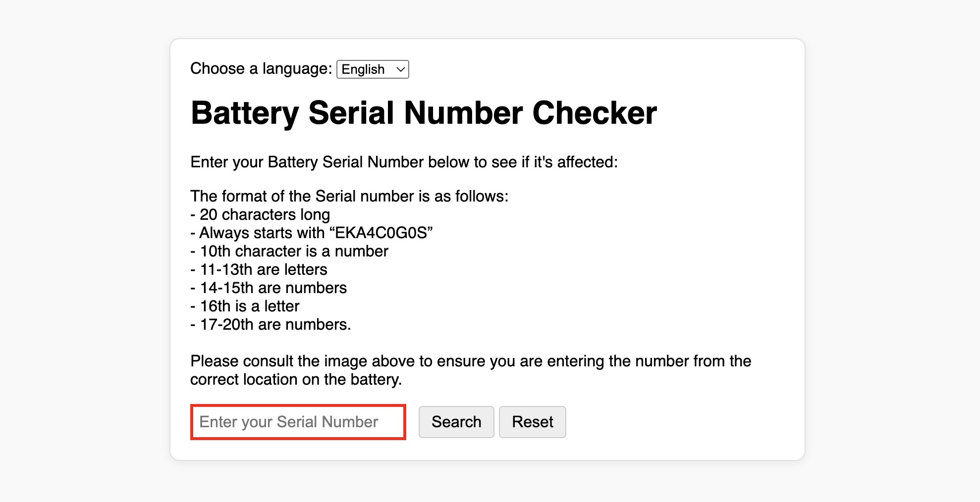This screenshot has height=502, width=980.
Task: Click the "17-20th are numbers" line
Action: tap(271, 324)
